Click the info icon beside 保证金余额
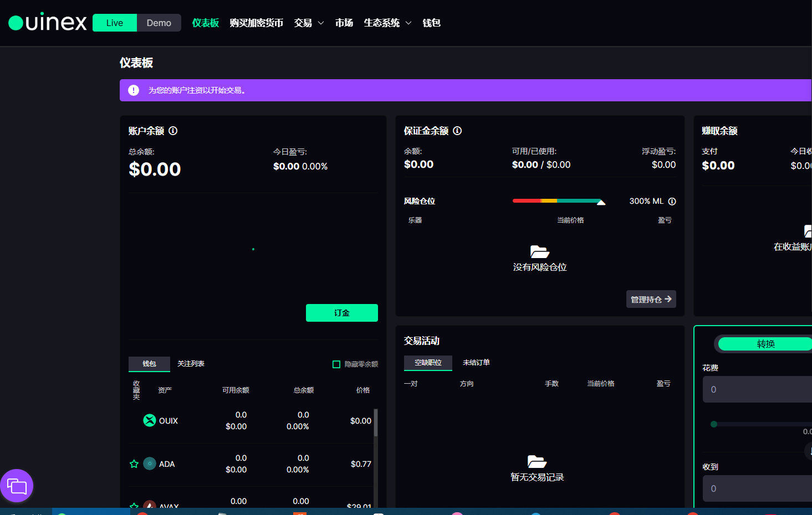812x515 pixels. coord(457,131)
